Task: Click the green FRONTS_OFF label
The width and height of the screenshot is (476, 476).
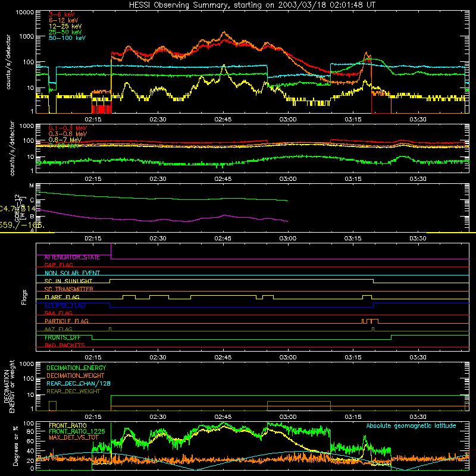Action: tap(62, 337)
